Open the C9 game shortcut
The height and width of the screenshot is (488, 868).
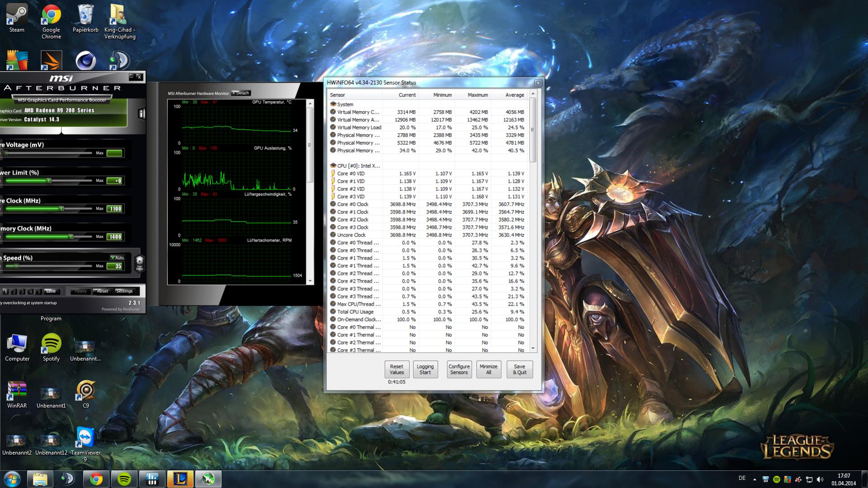[x=85, y=394]
